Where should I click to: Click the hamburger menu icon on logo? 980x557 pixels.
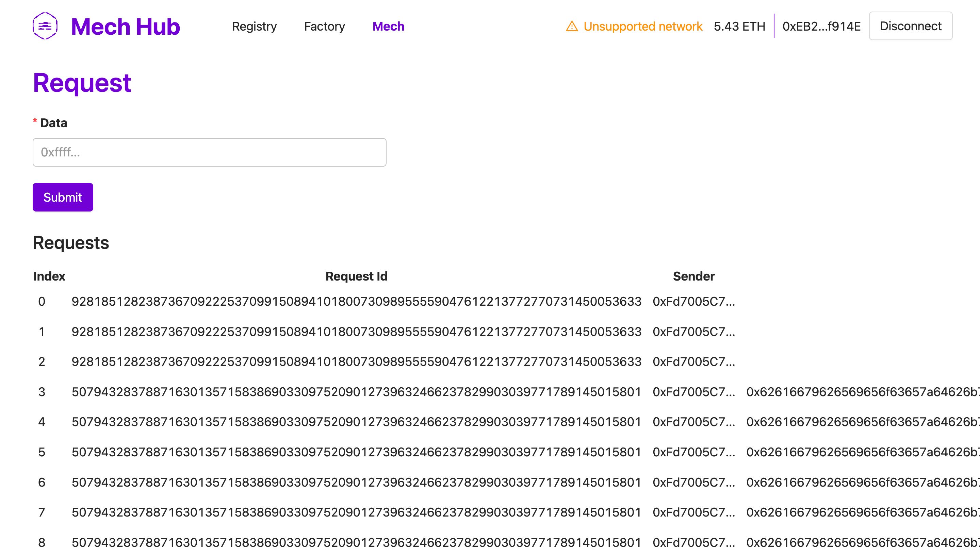coord(44,26)
